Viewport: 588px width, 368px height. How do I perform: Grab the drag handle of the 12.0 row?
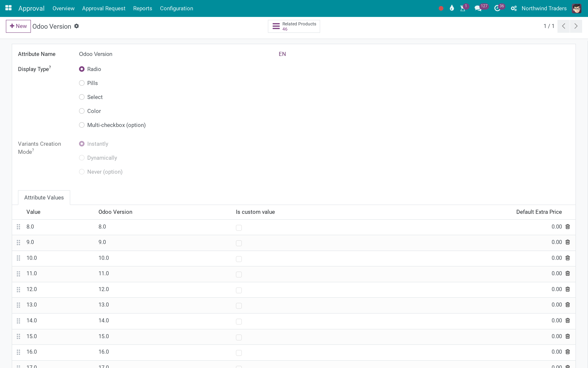click(18, 290)
